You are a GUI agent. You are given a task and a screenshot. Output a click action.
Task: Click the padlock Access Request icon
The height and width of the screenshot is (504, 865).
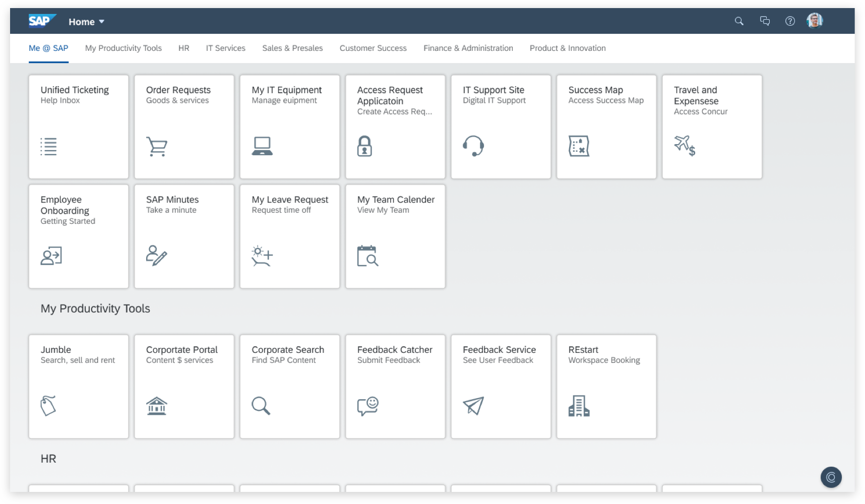(364, 146)
